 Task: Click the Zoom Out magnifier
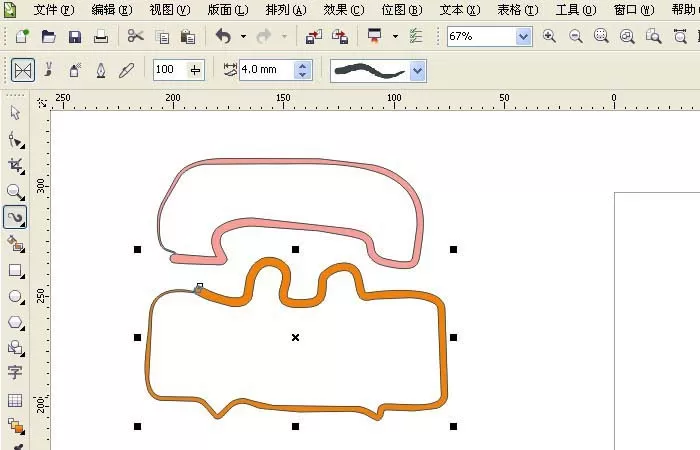pos(575,36)
